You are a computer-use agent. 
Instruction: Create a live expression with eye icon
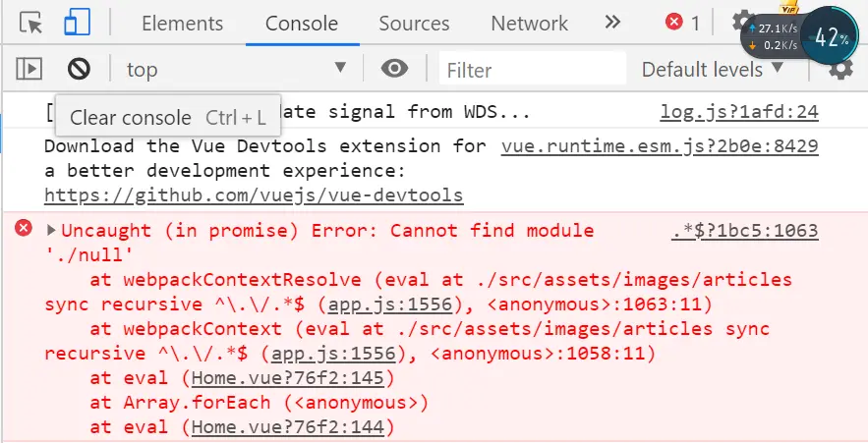tap(394, 69)
